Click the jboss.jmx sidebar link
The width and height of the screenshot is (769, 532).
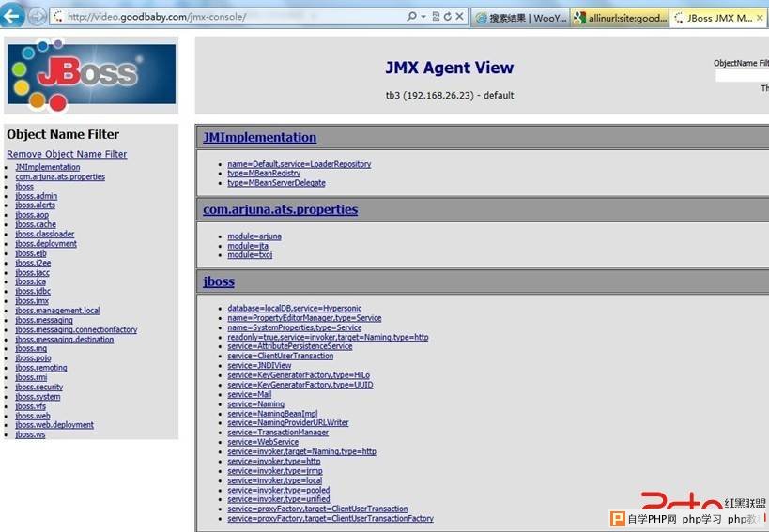(x=31, y=301)
